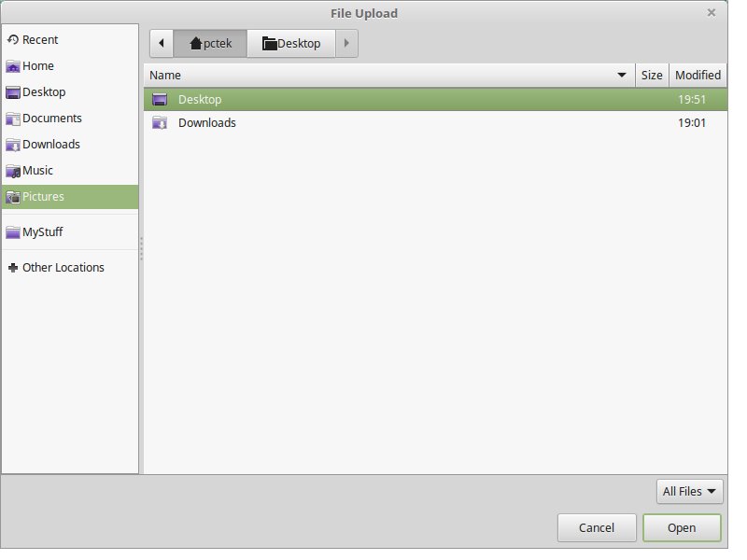
Task: Go to Downloads in sidebar
Action: point(50,145)
